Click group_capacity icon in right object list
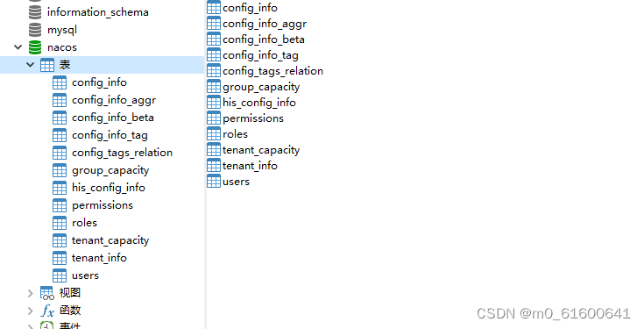The image size is (644, 329). click(214, 86)
